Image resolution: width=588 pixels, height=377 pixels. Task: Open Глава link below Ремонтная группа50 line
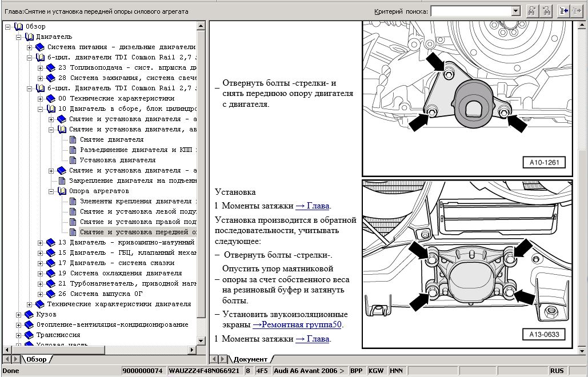313,339
